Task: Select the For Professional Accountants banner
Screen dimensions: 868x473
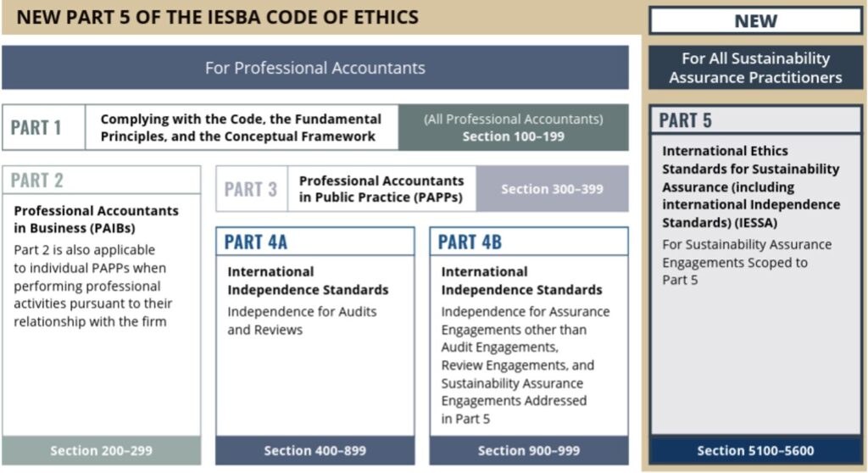Action: tap(315, 68)
